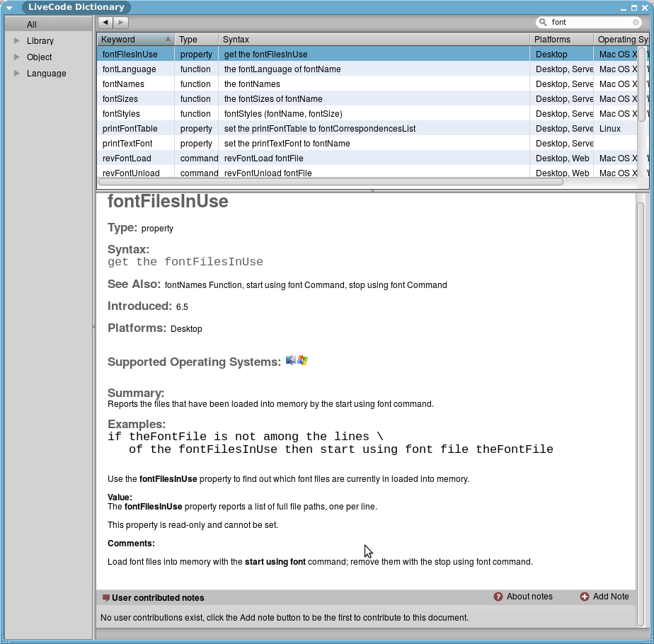This screenshot has width=654, height=644.
Task: Click in the font search input field
Action: (589, 23)
